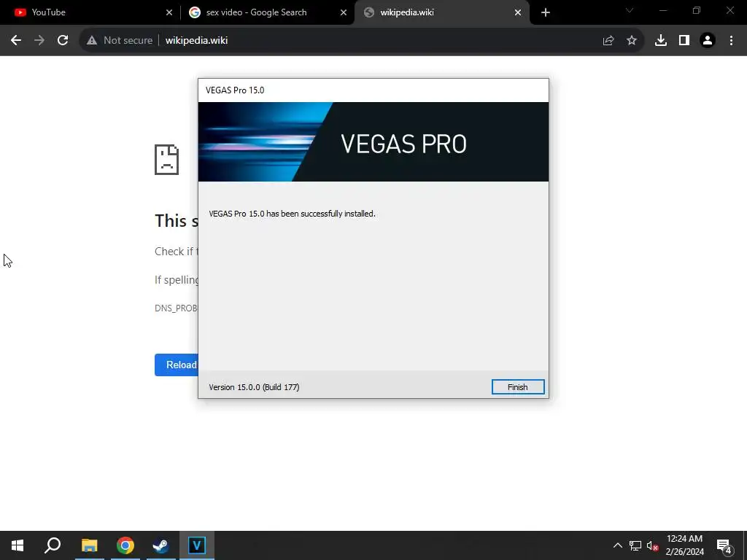The image size is (747, 560).
Task: Open Windows taskbar search
Action: [53, 545]
